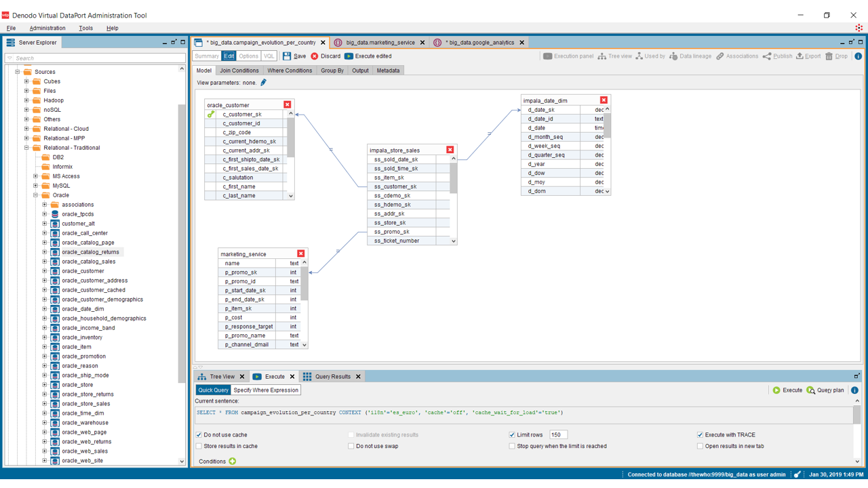Collapse the Relational - Traditional folder
The image size is (868, 488).
(x=27, y=148)
